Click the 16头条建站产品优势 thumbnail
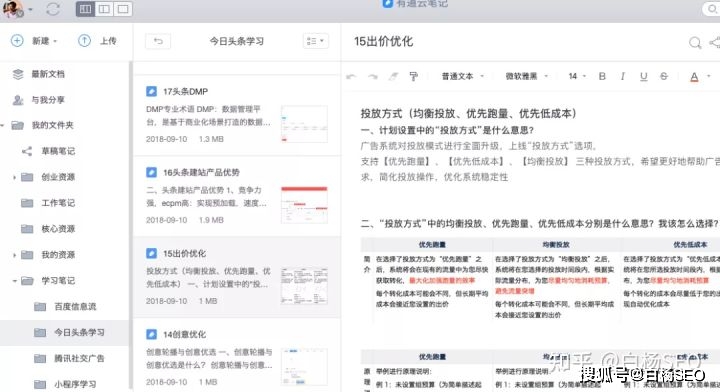 click(304, 205)
